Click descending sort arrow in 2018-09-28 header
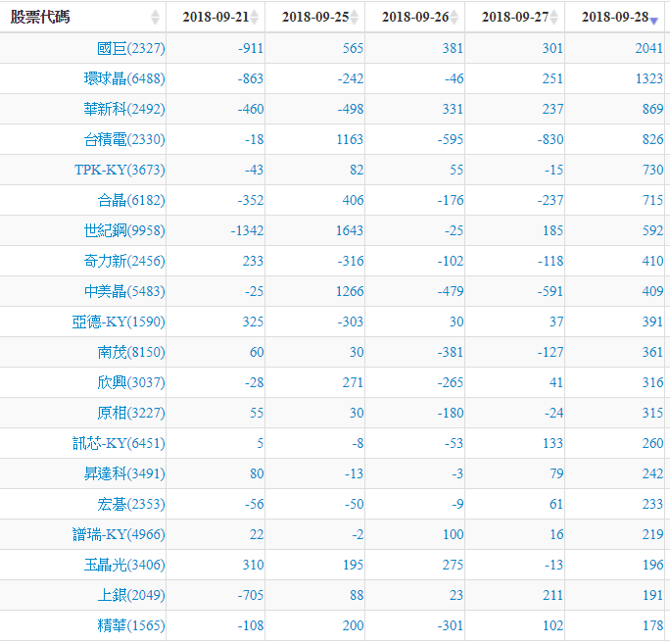This screenshot has height=644, width=670. coord(653,20)
